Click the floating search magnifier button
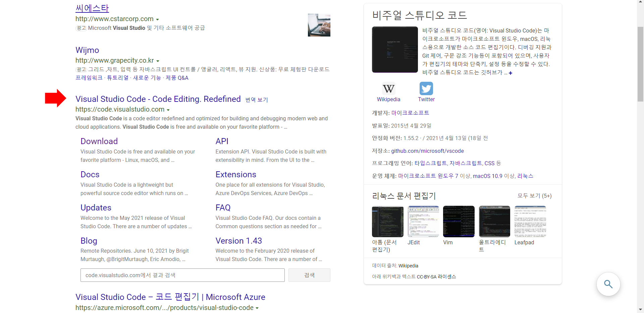The image size is (644, 313). [608, 284]
